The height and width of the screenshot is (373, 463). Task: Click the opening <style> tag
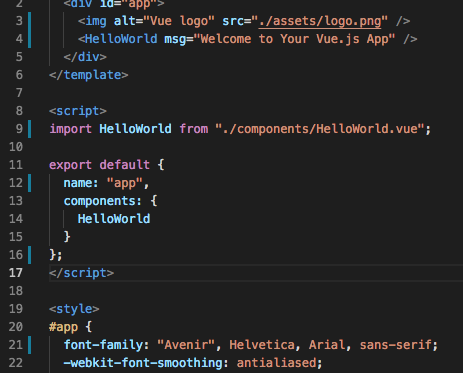(74, 309)
